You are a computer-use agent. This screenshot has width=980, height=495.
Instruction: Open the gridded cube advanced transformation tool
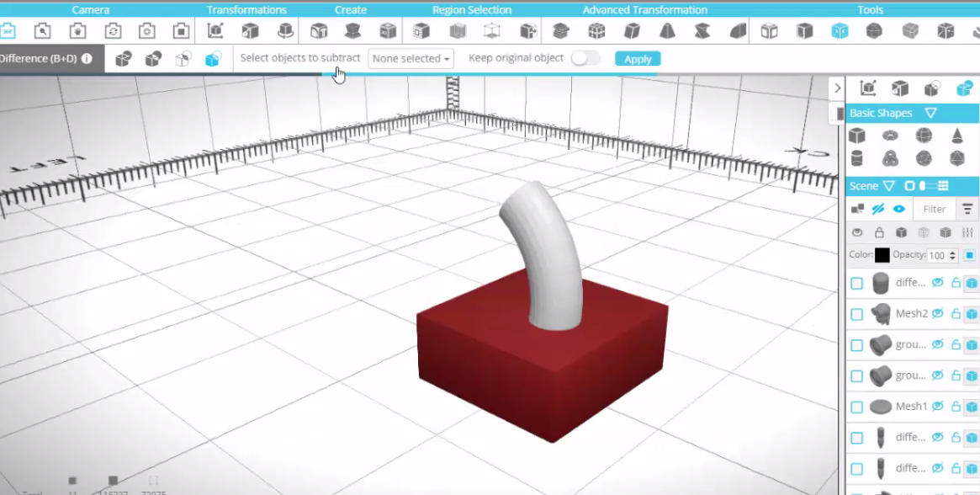pos(597,30)
